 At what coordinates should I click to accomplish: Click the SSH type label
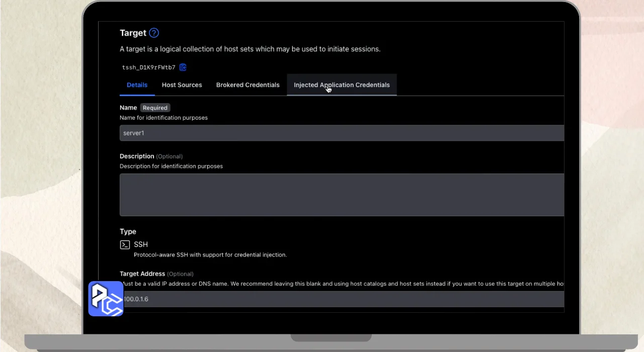pos(141,244)
